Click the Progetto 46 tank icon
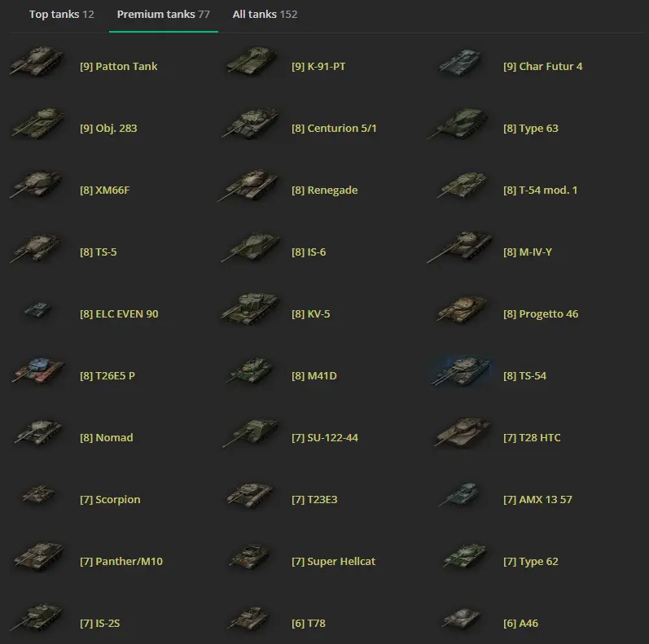The image size is (649, 644). coord(462,310)
